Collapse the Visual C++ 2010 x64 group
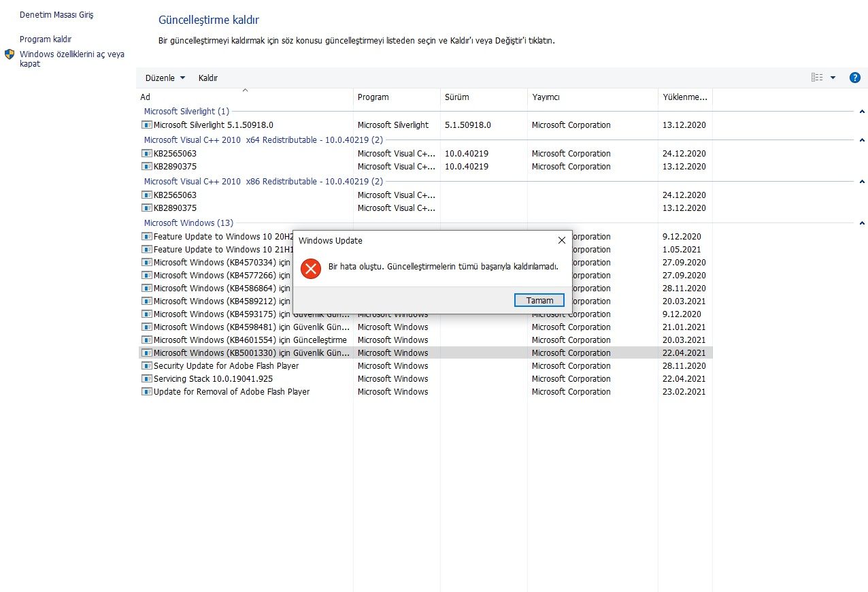 862,140
